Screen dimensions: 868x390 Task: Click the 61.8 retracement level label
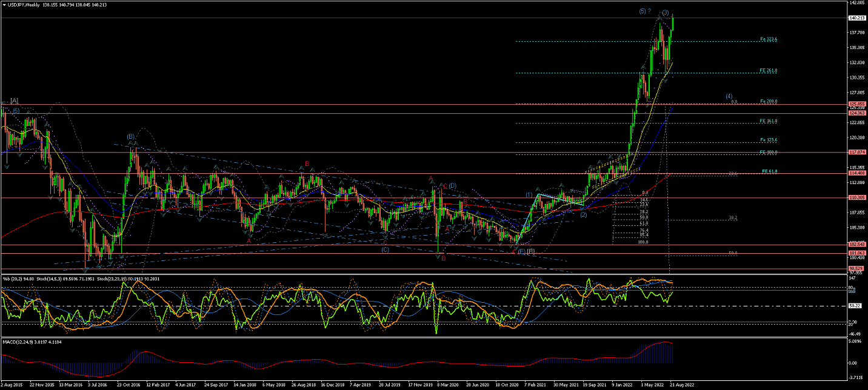tap(644, 223)
